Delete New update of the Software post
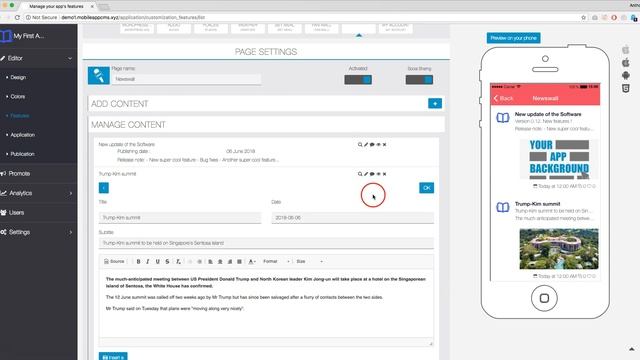Image resolution: width=640 pixels, height=360 pixels. tap(384, 144)
